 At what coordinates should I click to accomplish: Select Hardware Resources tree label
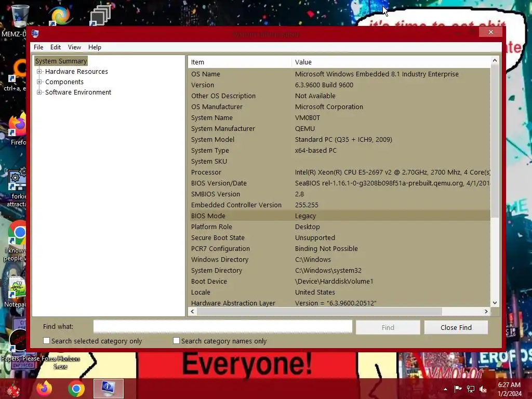point(76,72)
